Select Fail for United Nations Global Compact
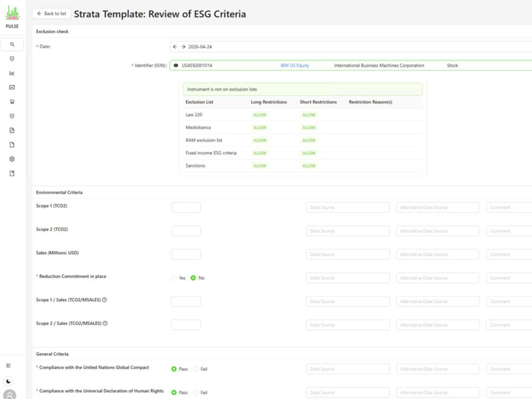This screenshot has width=532, height=399. 195,369
